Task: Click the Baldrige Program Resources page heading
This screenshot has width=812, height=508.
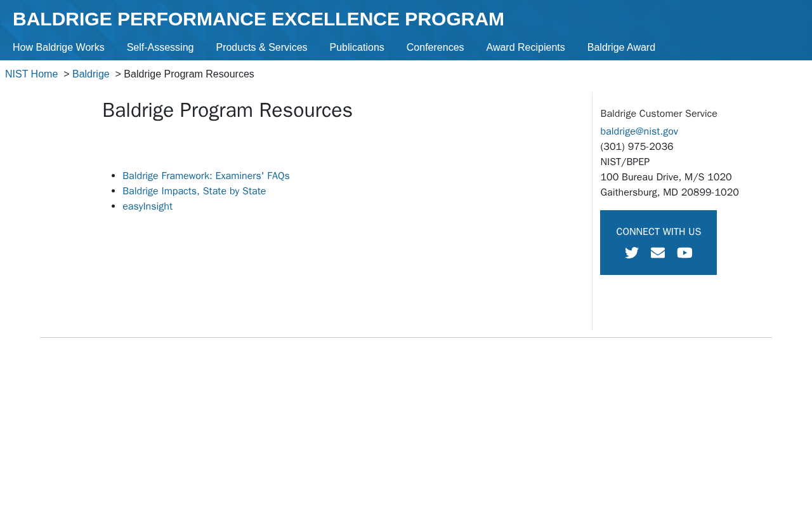Action: tap(227, 110)
